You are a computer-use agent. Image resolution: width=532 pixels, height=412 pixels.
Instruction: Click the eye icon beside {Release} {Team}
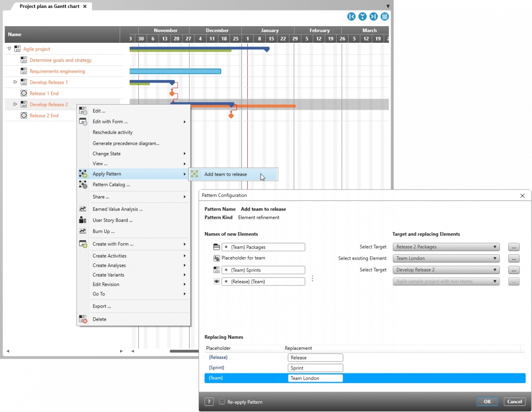217,281
